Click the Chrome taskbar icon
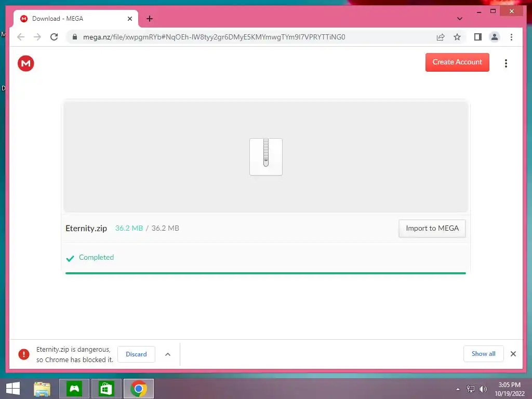Image resolution: width=532 pixels, height=399 pixels. point(138,389)
